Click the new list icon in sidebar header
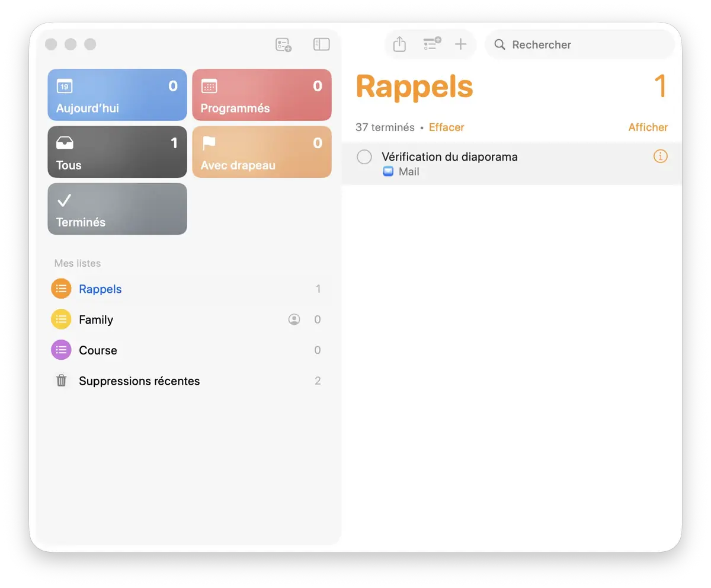The width and height of the screenshot is (711, 588). (283, 44)
